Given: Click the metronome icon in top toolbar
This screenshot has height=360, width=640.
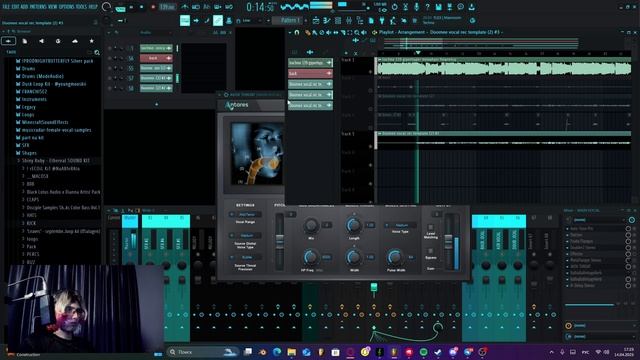Looking at the screenshot, I should (185, 7).
